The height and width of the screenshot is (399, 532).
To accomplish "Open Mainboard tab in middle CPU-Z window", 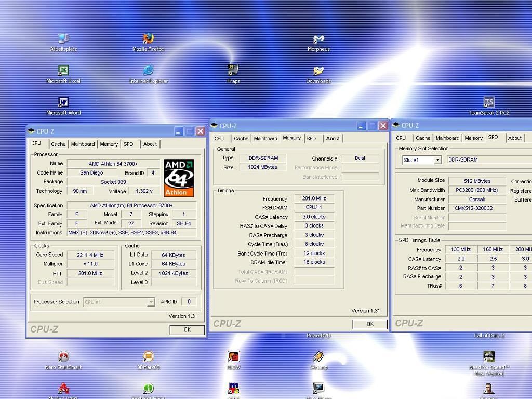I will point(265,138).
